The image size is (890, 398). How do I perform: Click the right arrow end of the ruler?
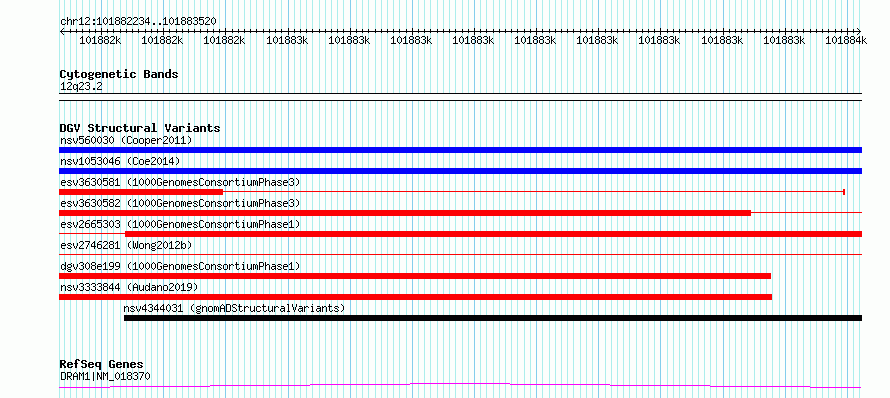(x=858, y=31)
